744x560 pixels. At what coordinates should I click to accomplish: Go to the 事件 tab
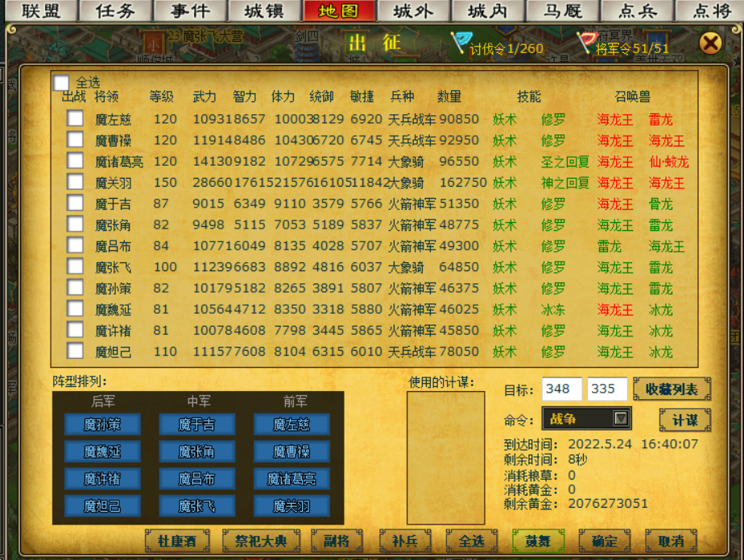pyautogui.click(x=190, y=10)
